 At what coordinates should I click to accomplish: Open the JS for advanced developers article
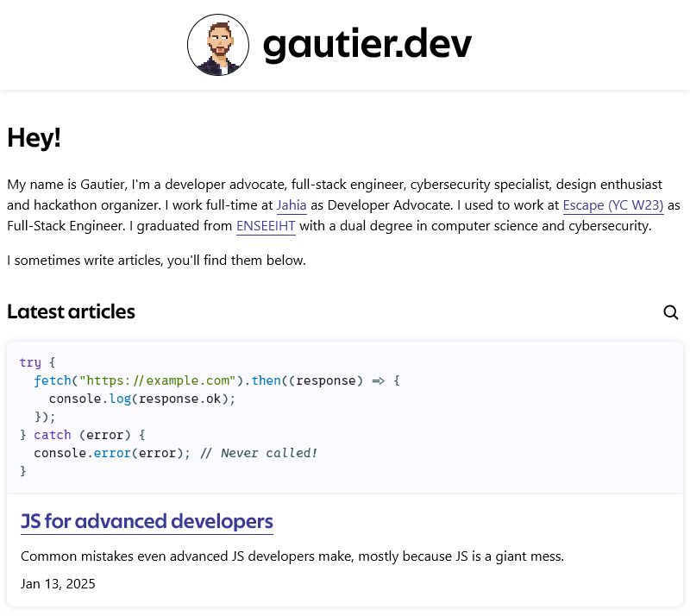147,521
